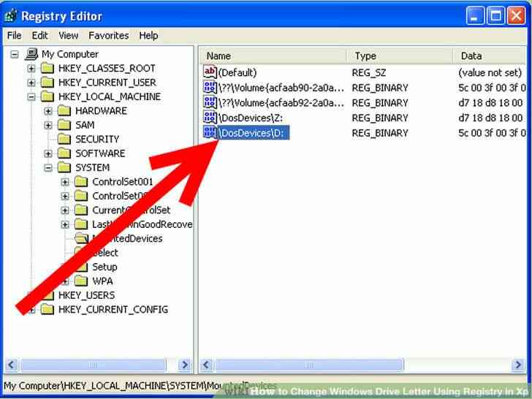Open the Favorites menu

click(x=109, y=35)
